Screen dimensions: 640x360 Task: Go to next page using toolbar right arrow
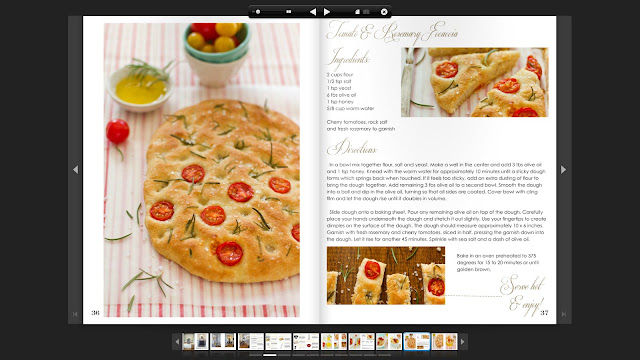(327, 12)
